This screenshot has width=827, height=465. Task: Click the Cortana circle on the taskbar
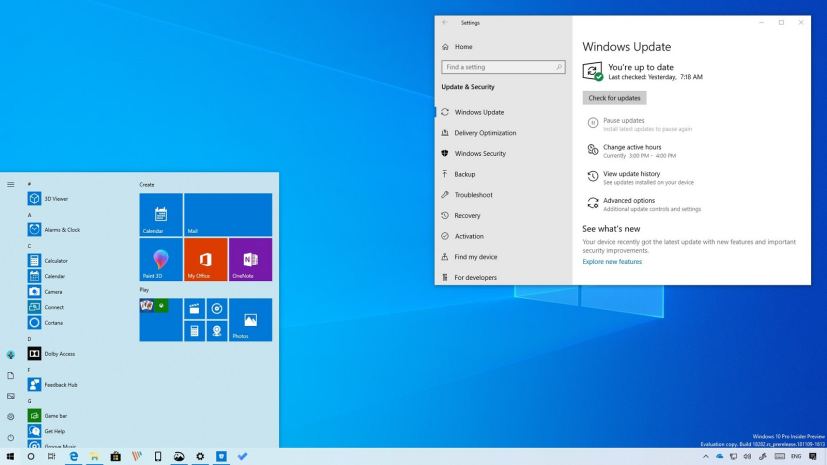click(31, 457)
